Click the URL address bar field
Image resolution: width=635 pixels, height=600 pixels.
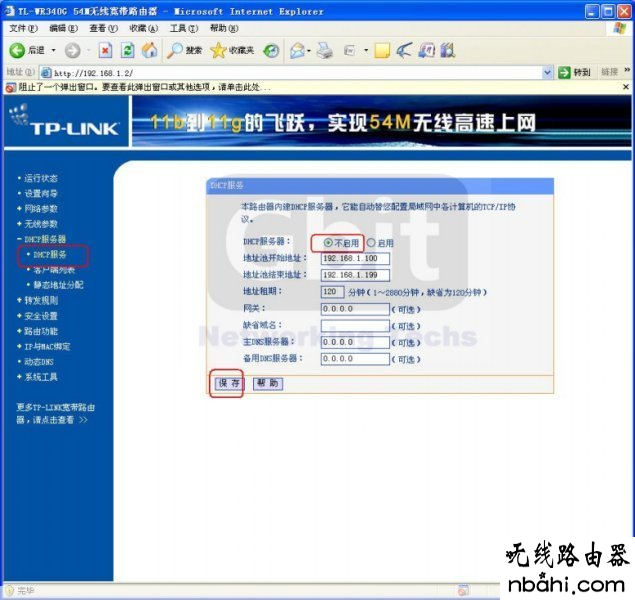(296, 73)
